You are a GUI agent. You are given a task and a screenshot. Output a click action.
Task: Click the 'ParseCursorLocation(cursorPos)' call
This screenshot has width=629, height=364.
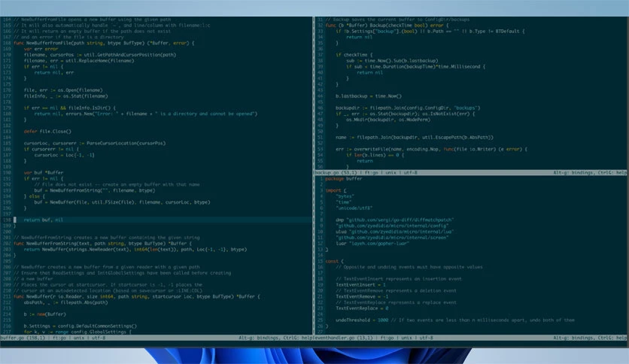coord(126,143)
